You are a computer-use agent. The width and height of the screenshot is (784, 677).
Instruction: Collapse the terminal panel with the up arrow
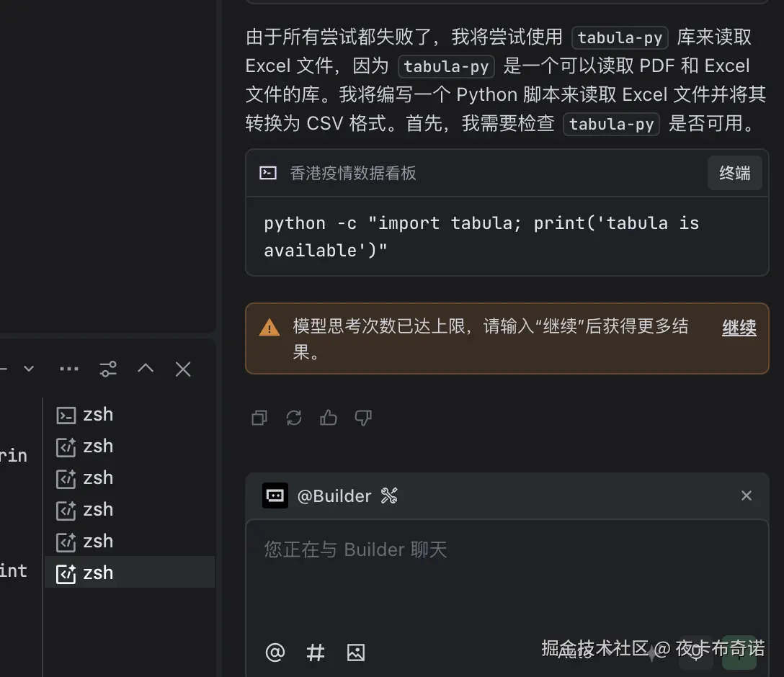click(x=145, y=369)
